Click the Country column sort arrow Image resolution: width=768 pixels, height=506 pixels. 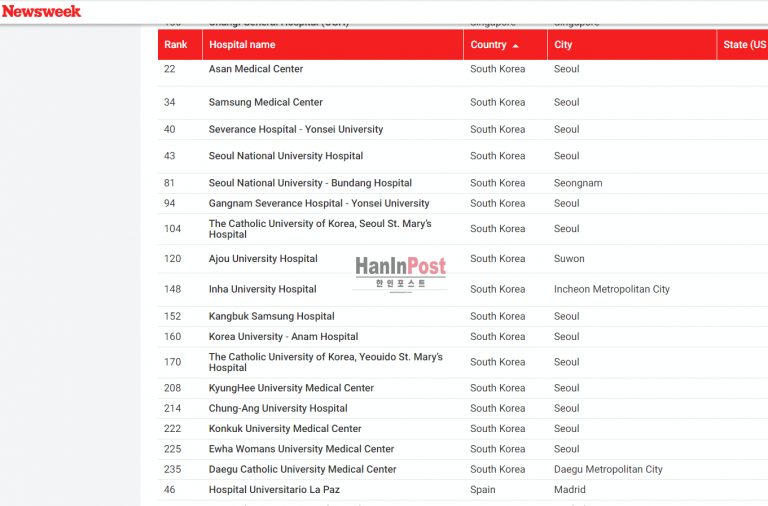click(516, 46)
